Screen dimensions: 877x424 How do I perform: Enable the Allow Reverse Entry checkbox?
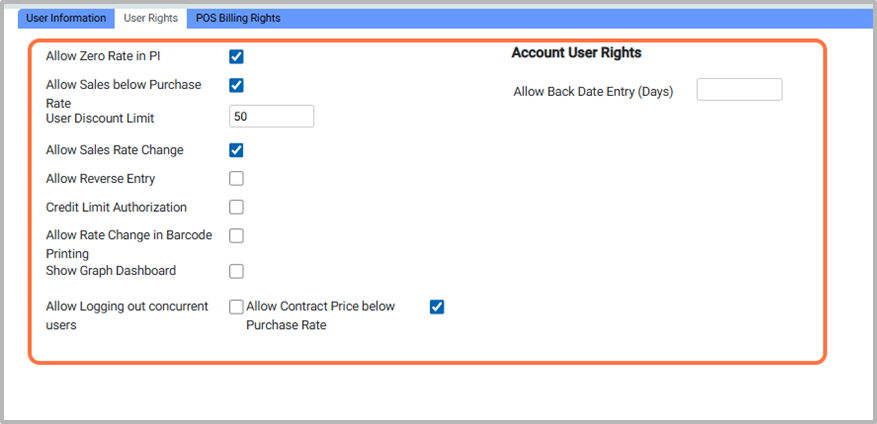(237, 179)
